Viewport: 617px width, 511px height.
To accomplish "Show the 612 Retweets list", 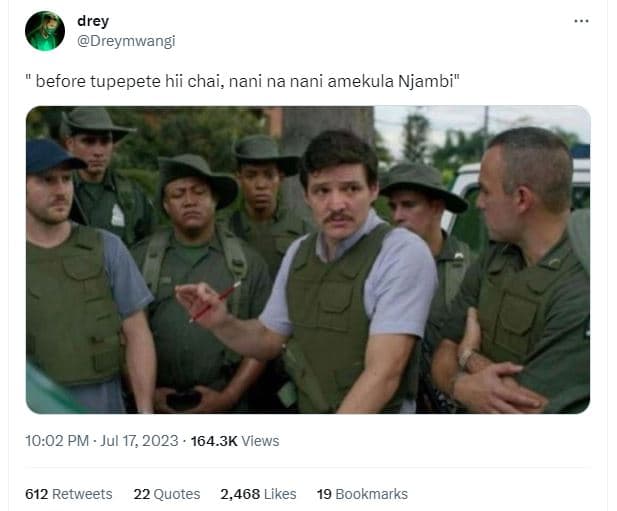I will pos(69,494).
